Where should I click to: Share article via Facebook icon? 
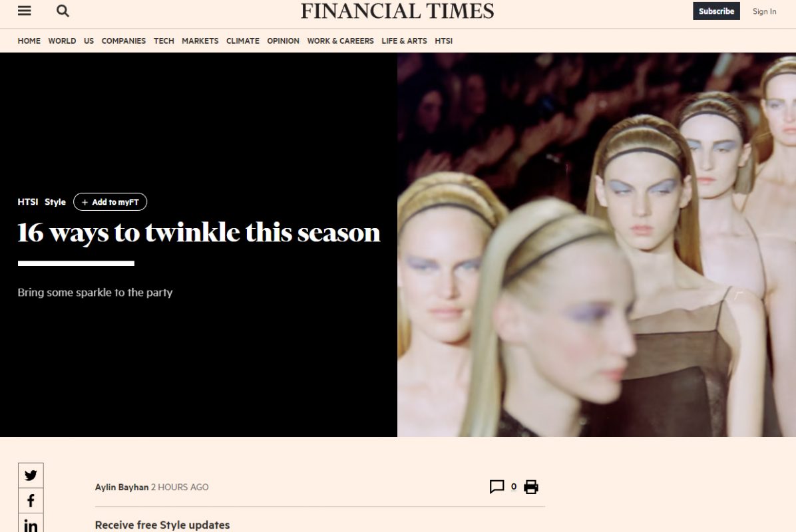coord(31,501)
